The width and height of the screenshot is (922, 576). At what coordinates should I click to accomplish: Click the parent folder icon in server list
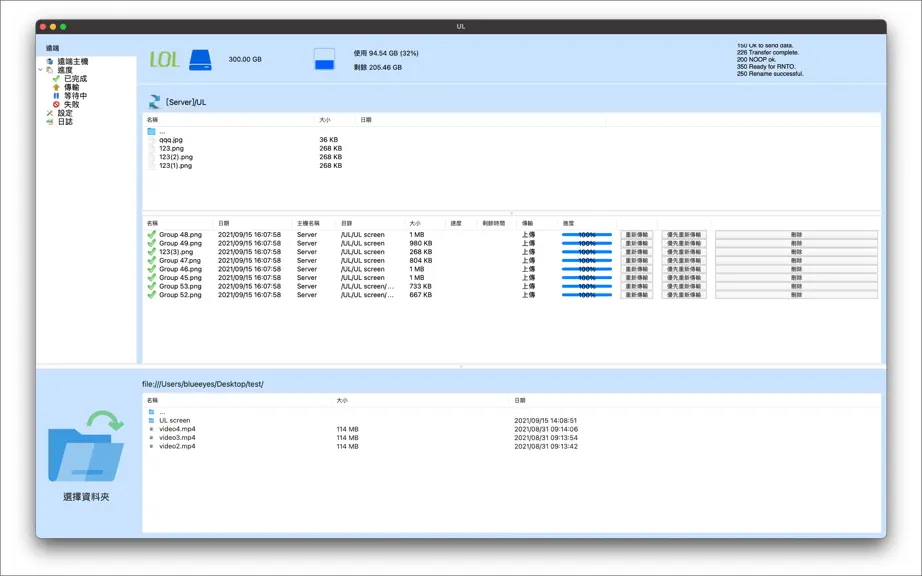[152, 132]
